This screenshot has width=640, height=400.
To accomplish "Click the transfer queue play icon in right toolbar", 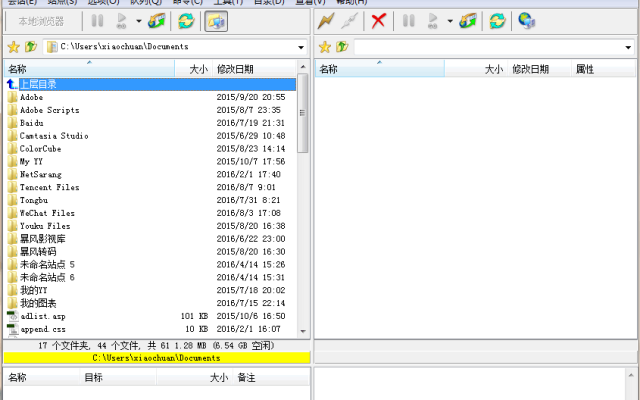I will coord(433,20).
